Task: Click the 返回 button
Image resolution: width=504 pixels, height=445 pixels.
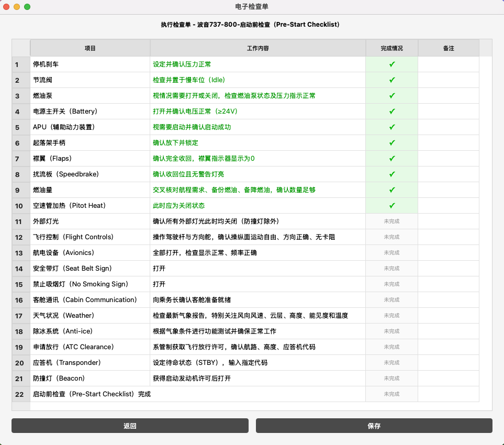Action: click(x=130, y=426)
